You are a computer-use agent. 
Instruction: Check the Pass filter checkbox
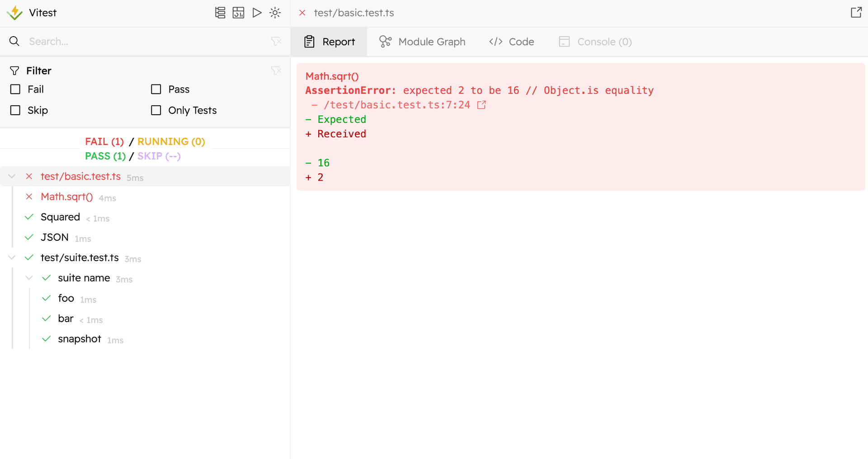(x=156, y=89)
